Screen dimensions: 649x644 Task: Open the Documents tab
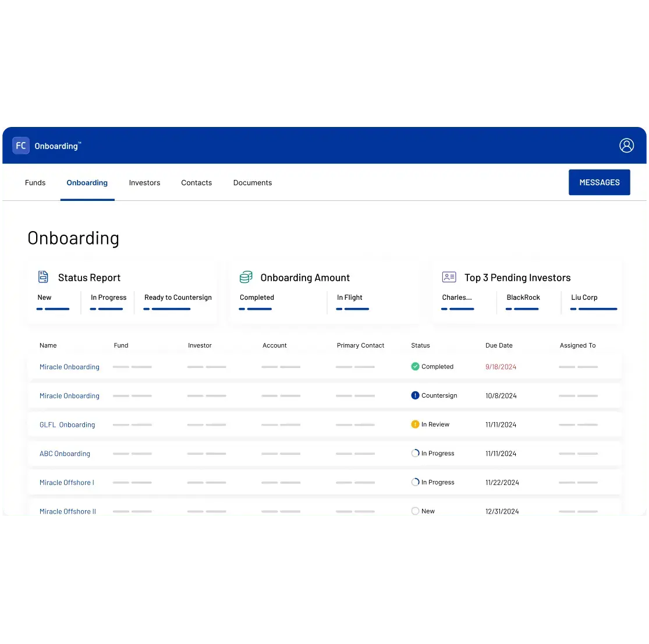click(x=252, y=182)
